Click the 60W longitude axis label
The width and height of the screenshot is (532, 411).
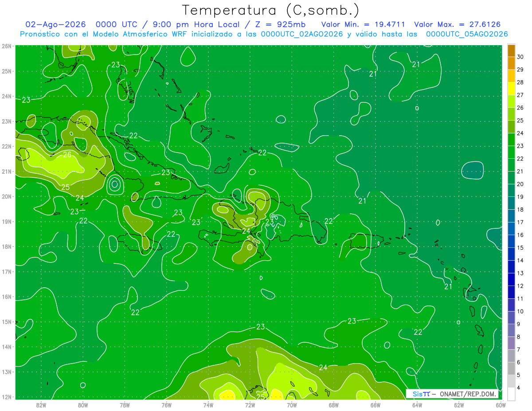[x=501, y=405]
